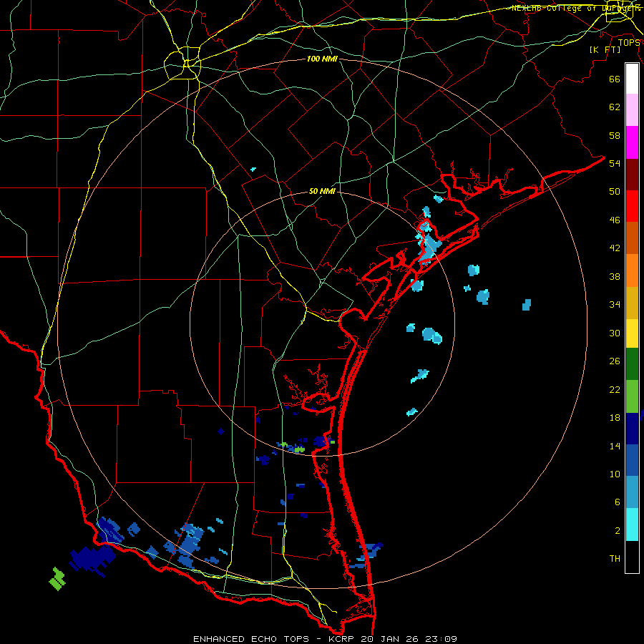Click the legend value '18'

coord(615,418)
